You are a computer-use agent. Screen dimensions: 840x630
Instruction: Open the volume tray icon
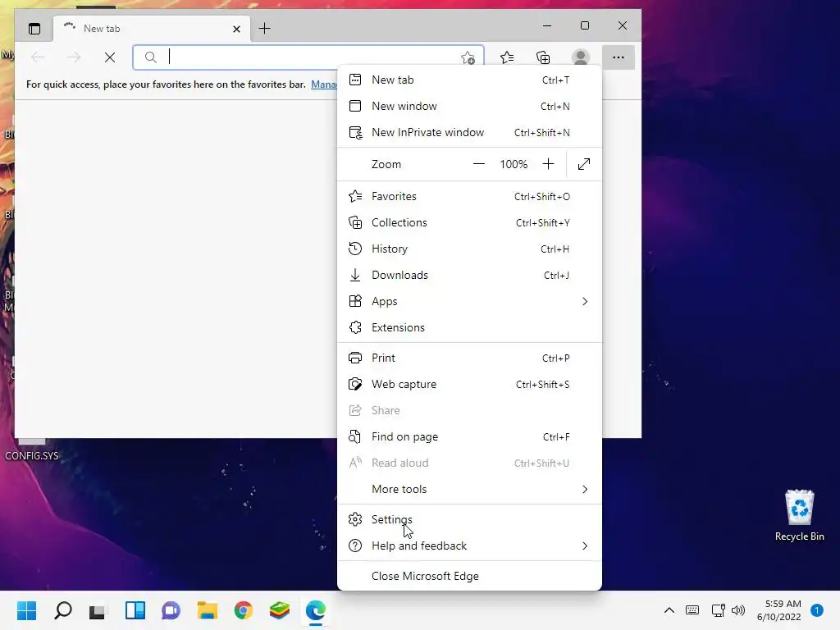click(x=738, y=610)
